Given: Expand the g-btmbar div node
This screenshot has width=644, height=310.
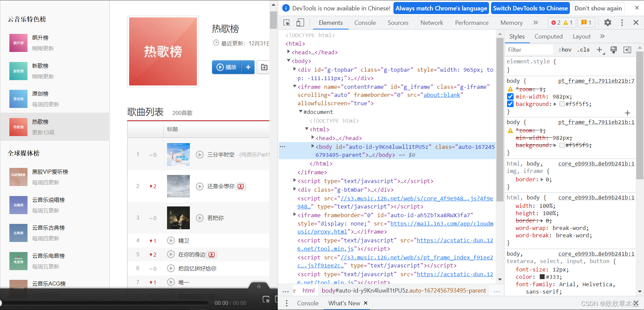Looking at the screenshot, I should pyautogui.click(x=294, y=189).
